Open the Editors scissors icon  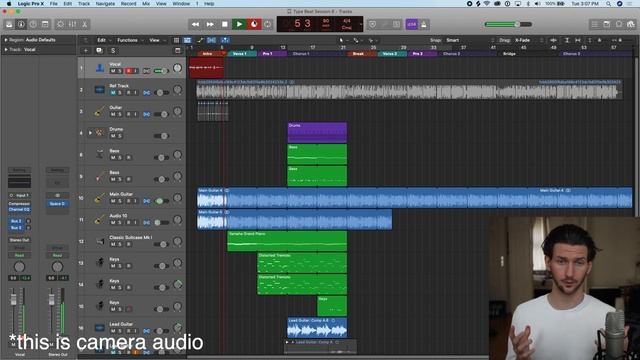pos(84,24)
